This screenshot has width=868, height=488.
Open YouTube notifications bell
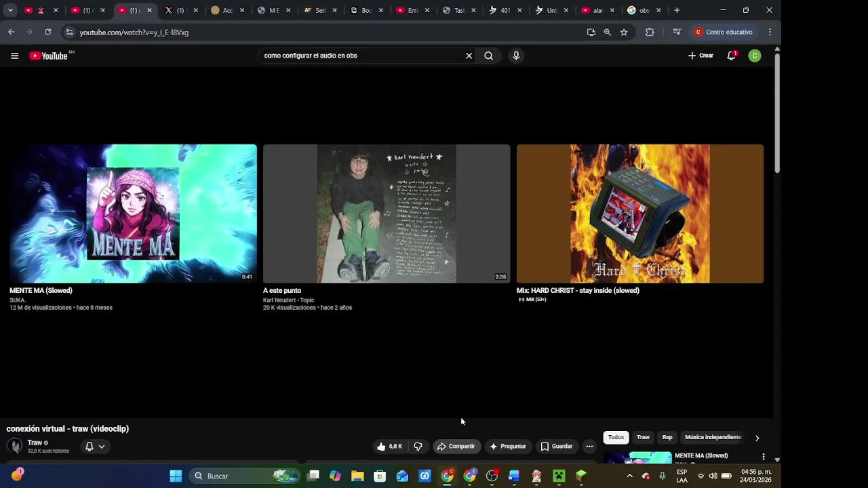pyautogui.click(x=732, y=56)
